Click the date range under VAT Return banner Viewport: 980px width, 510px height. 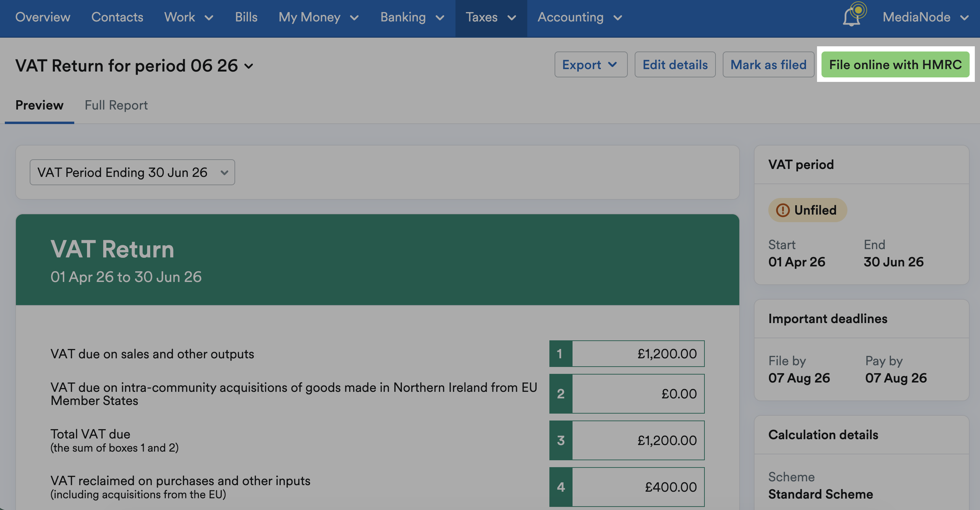tap(126, 277)
